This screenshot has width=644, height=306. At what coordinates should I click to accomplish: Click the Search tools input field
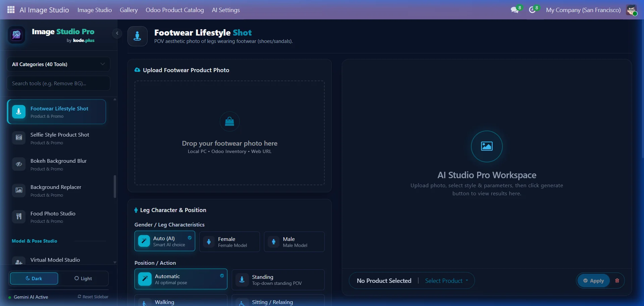tap(58, 83)
